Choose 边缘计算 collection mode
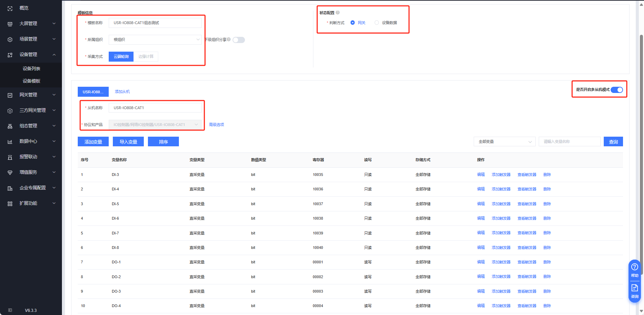The image size is (644, 315). pyautogui.click(x=146, y=56)
